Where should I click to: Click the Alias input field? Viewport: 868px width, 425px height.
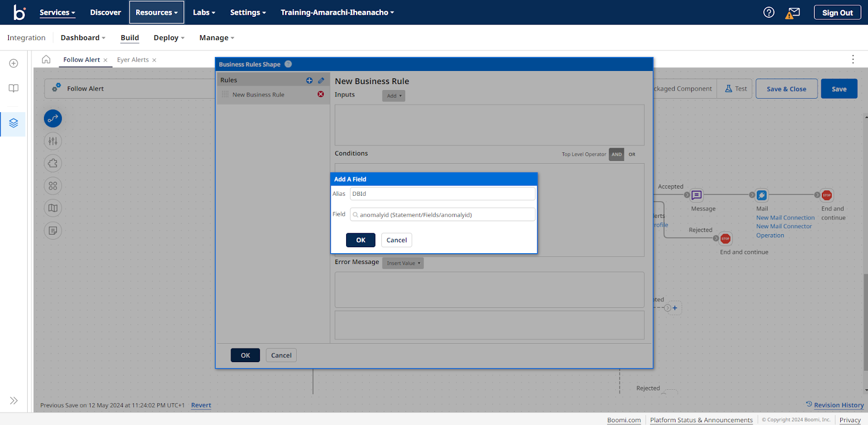click(x=443, y=194)
